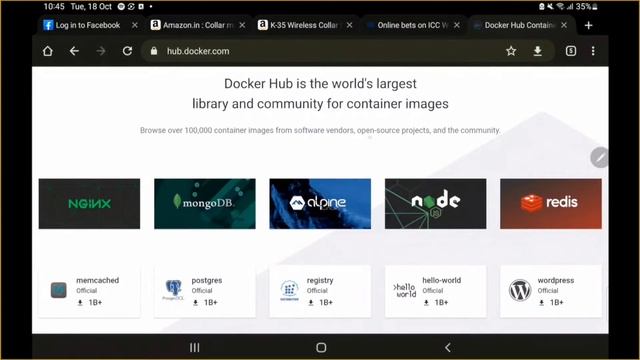The height and width of the screenshot is (360, 640).
Task: Reload the page with refresh icon
Action: click(127, 51)
